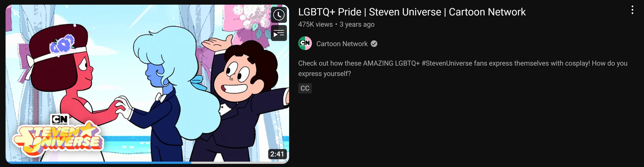The image size is (644, 167).
Task: Click the description text 'express yourself?'
Action: pos(325,74)
